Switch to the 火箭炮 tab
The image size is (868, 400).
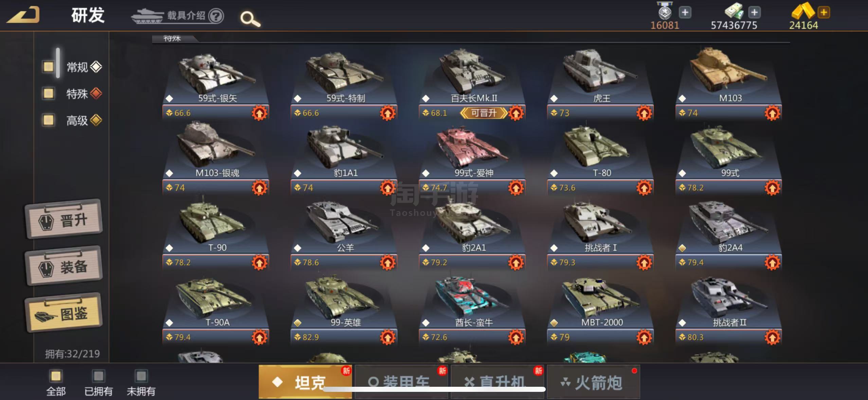pos(593,382)
